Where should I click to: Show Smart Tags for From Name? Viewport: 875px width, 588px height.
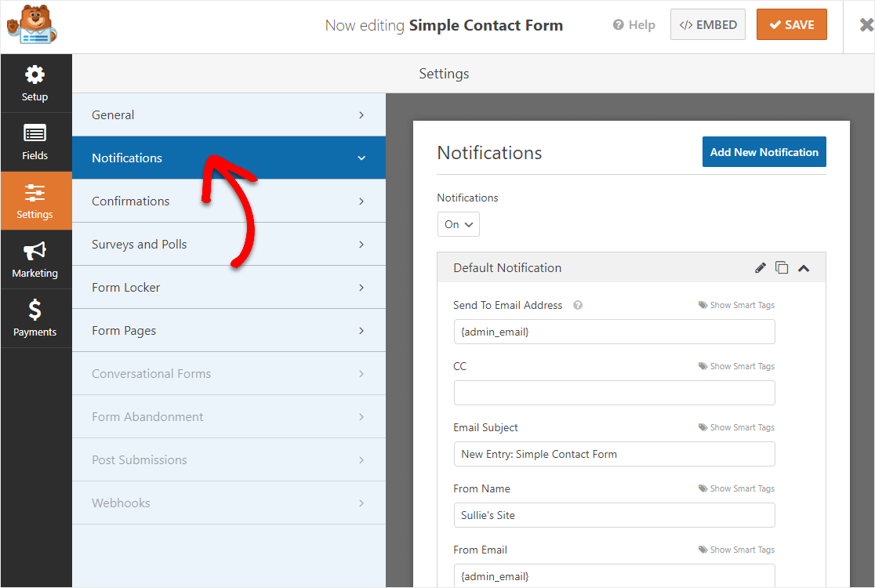736,488
